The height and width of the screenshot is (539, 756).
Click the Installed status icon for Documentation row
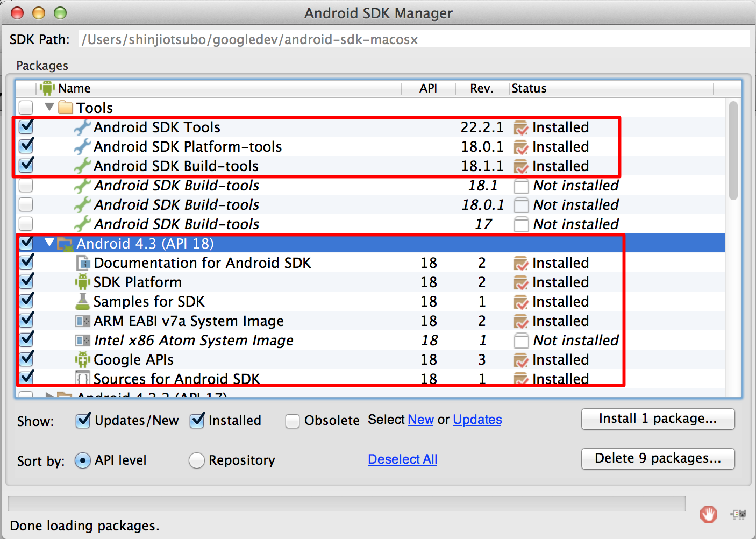(521, 263)
